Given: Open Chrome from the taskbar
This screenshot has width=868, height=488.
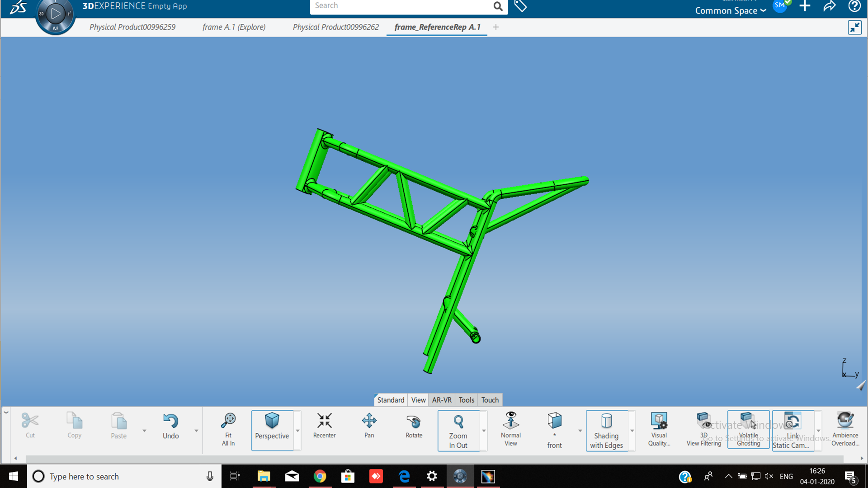Looking at the screenshot, I should (x=320, y=476).
